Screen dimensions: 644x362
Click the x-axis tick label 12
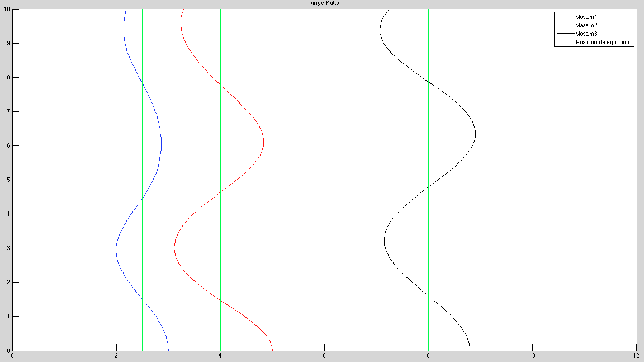point(636,355)
